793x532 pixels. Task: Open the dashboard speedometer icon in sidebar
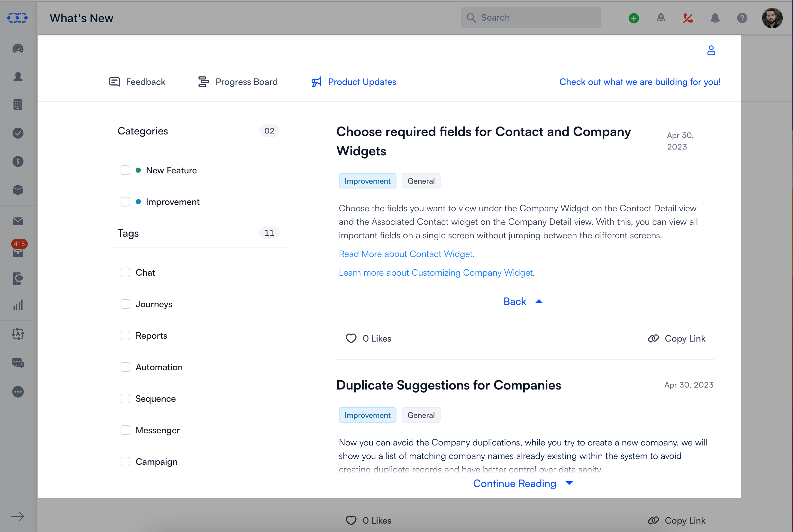[x=18, y=49]
